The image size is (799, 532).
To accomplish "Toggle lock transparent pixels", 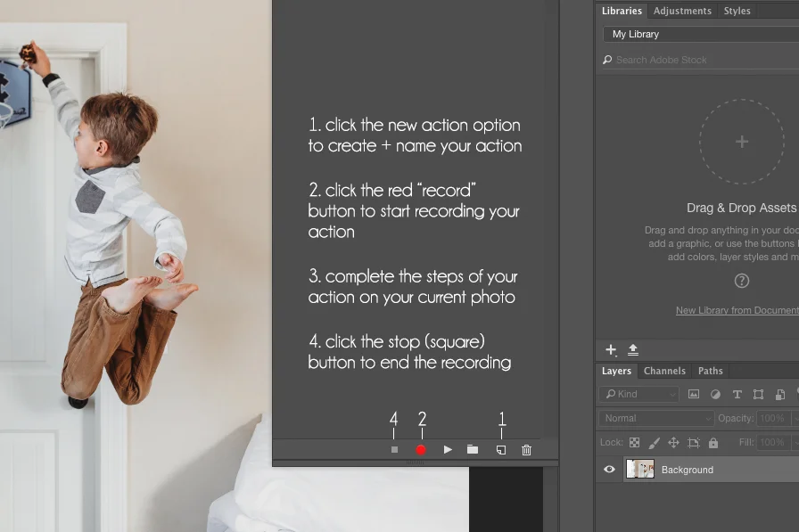I will (634, 442).
